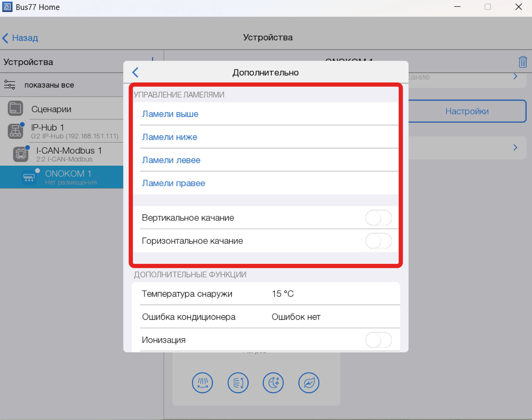This screenshot has height=420, width=532.
Task: Turn on the Ионизация switch
Action: pyautogui.click(x=378, y=340)
